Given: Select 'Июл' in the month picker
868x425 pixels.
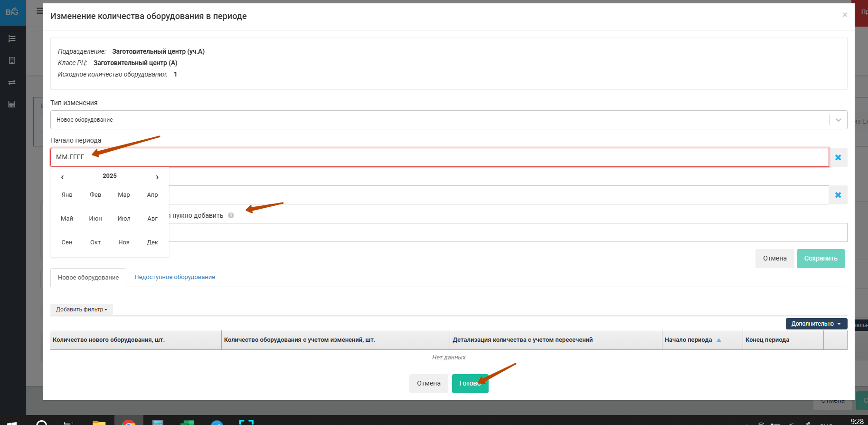Looking at the screenshot, I should point(124,219).
